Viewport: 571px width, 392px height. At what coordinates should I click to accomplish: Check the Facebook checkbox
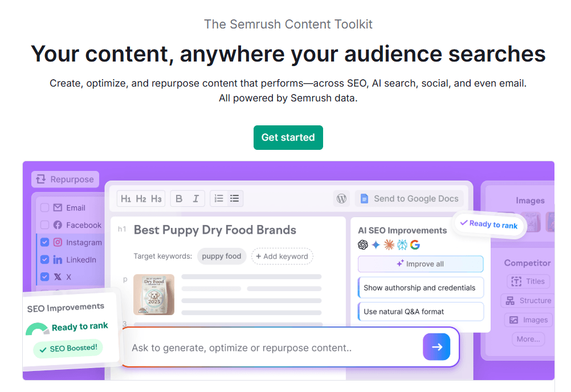45,225
